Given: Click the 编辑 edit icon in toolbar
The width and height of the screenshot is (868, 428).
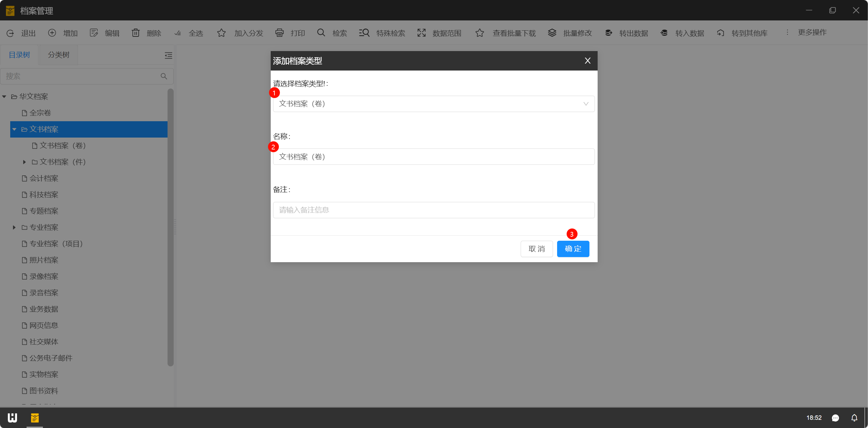Looking at the screenshot, I should [x=94, y=33].
